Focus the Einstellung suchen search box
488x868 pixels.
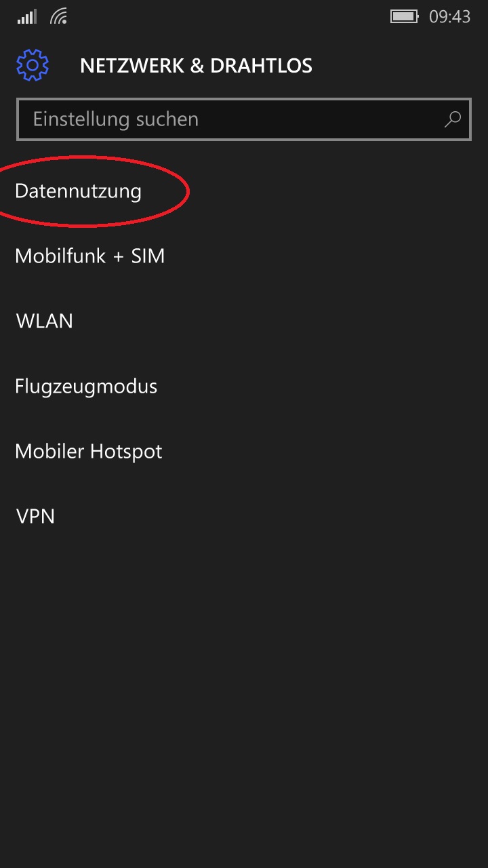click(x=244, y=119)
